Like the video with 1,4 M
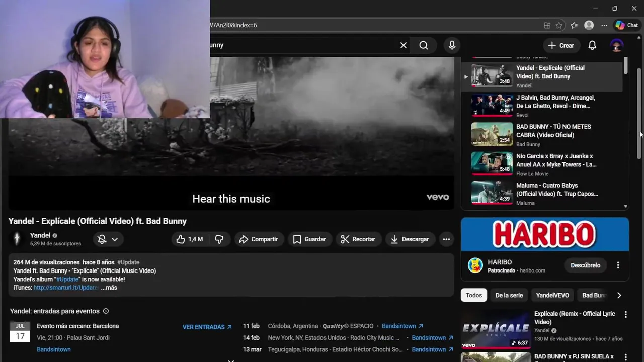The image size is (644, 362). (x=190, y=239)
